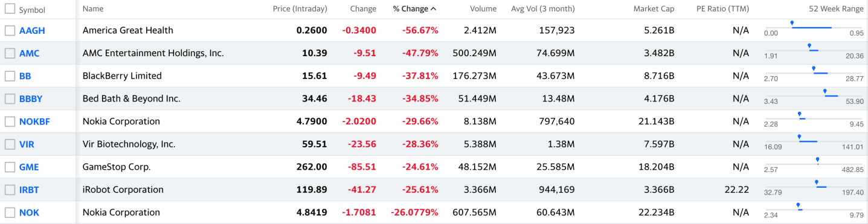Screen dimensions: 868x224
Task: Click the Avg Vol (3 month) column header
Action: [x=543, y=9]
